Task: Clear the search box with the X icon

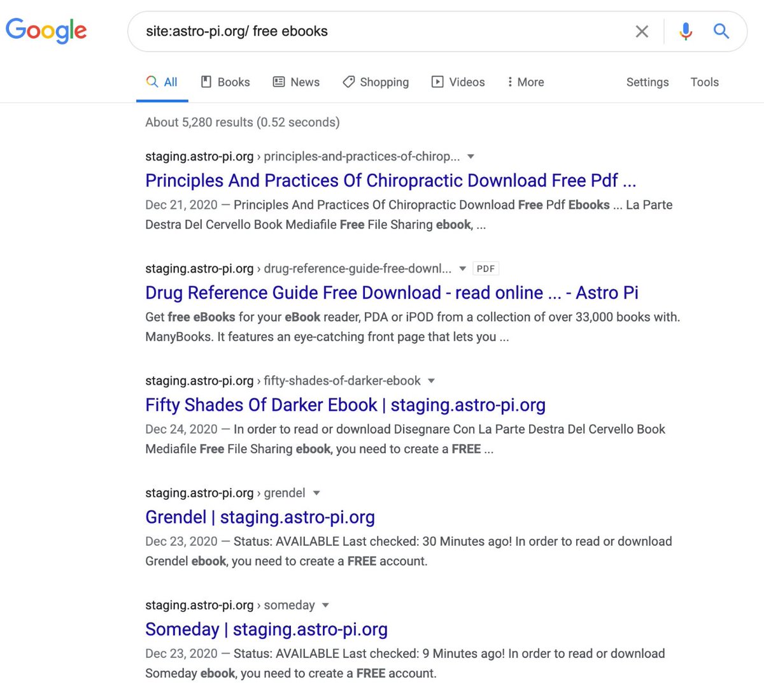Action: (x=642, y=31)
